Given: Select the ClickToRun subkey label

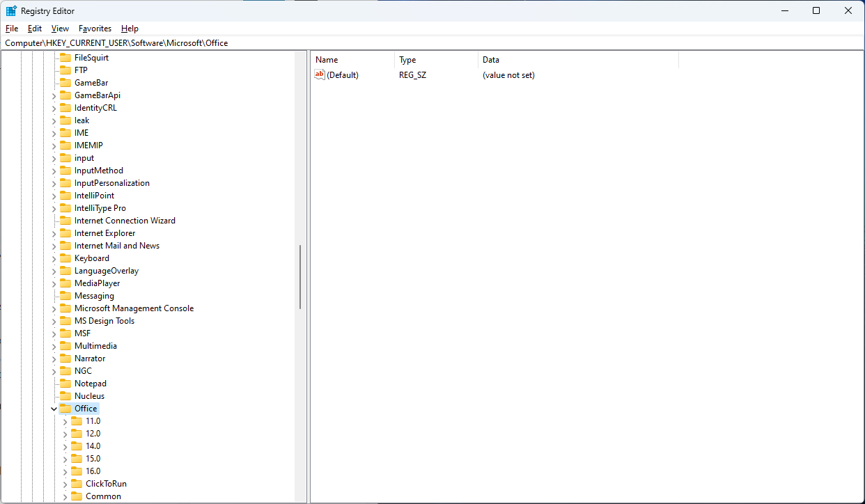Looking at the screenshot, I should 106,484.
